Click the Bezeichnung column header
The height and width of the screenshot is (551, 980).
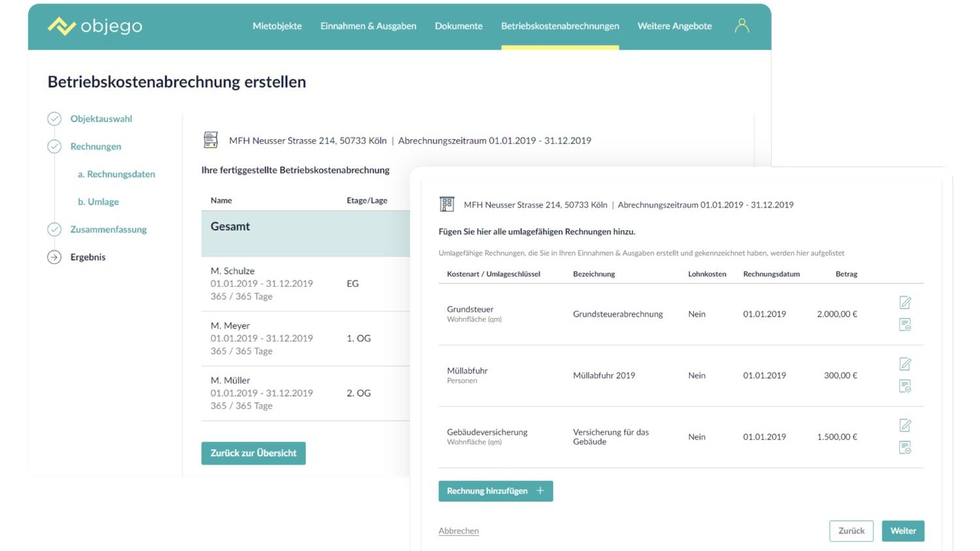[594, 274]
